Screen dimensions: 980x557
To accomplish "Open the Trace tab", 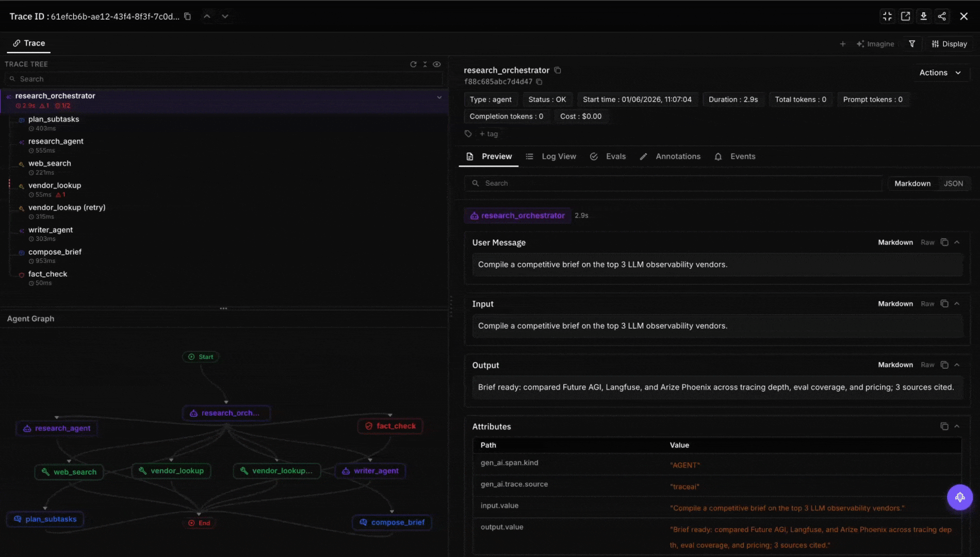I will [x=29, y=43].
